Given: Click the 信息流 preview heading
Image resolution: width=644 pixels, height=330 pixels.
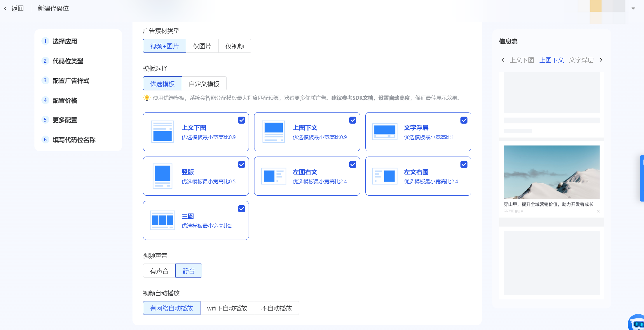Looking at the screenshot, I should 508,41.
